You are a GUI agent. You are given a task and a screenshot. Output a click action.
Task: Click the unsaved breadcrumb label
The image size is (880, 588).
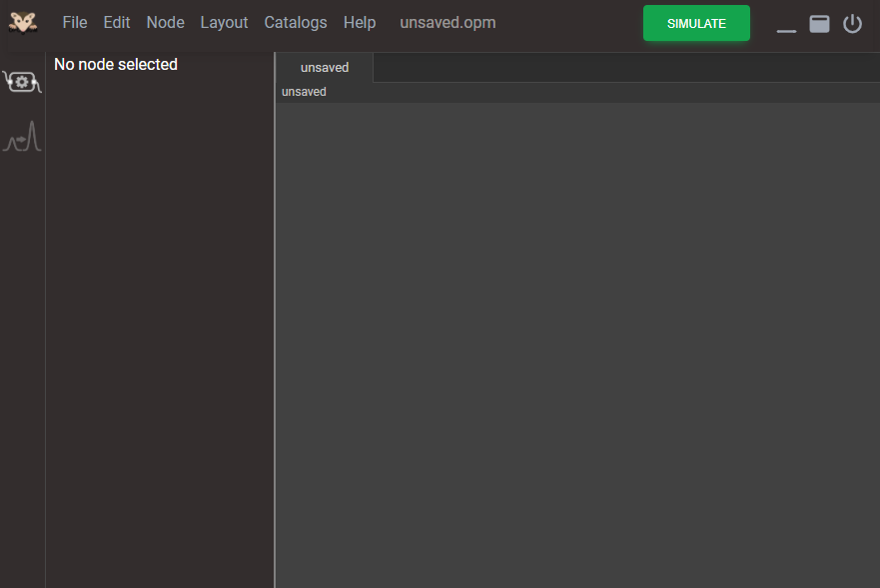point(304,92)
